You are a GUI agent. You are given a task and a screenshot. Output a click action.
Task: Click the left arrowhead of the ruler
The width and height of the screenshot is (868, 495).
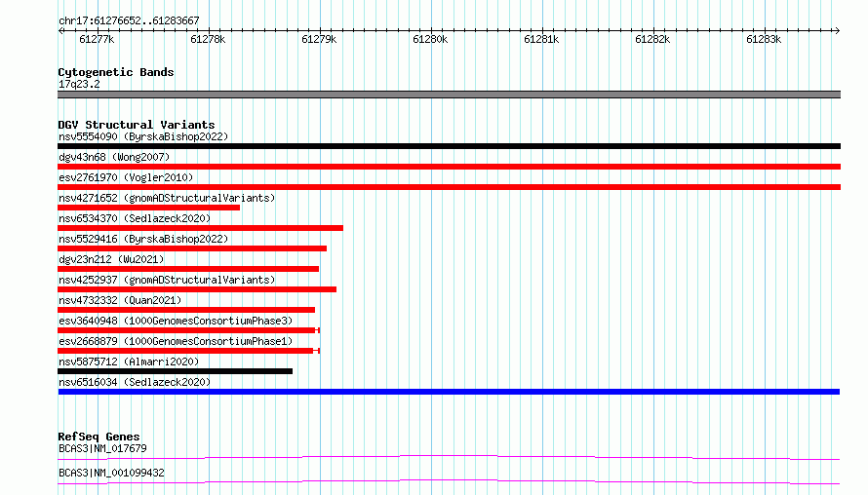point(60,30)
